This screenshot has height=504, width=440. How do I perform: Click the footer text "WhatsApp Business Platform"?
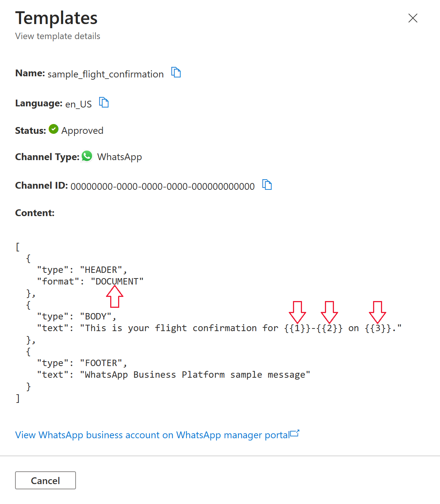(155, 375)
